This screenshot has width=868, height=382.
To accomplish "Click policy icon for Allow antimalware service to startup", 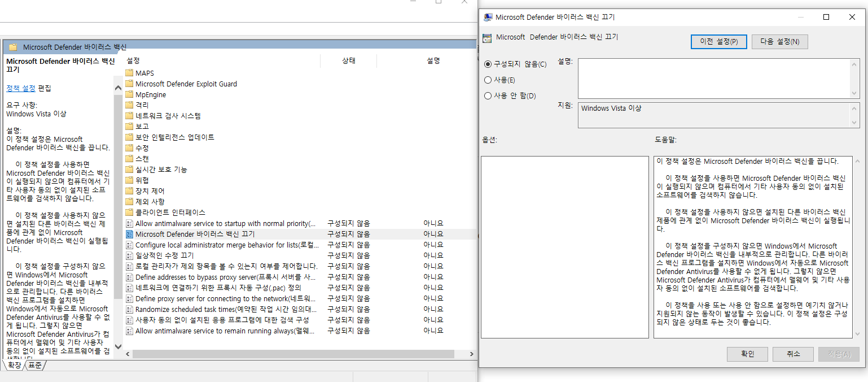I will 129,223.
